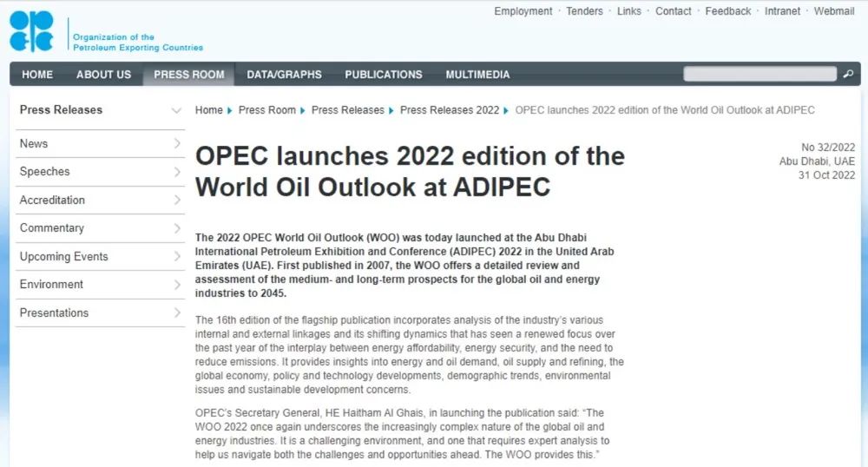Open the Contact link
Viewport: 868px width, 467px height.
(674, 11)
